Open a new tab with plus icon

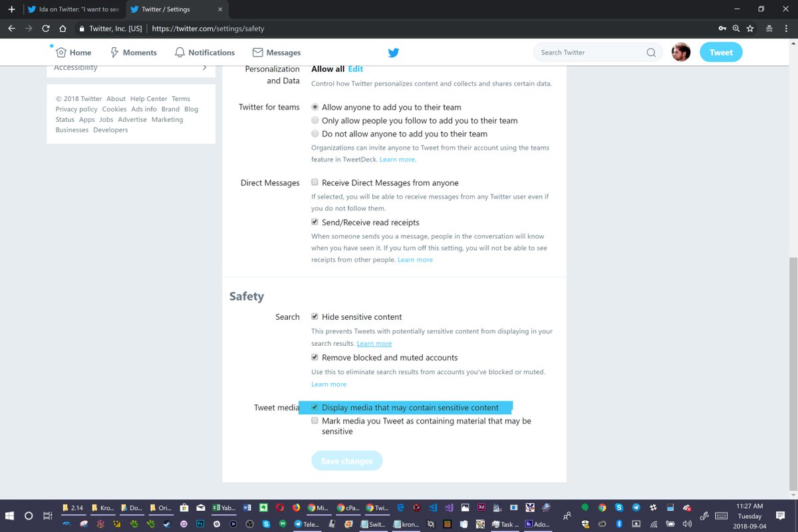coord(11,9)
